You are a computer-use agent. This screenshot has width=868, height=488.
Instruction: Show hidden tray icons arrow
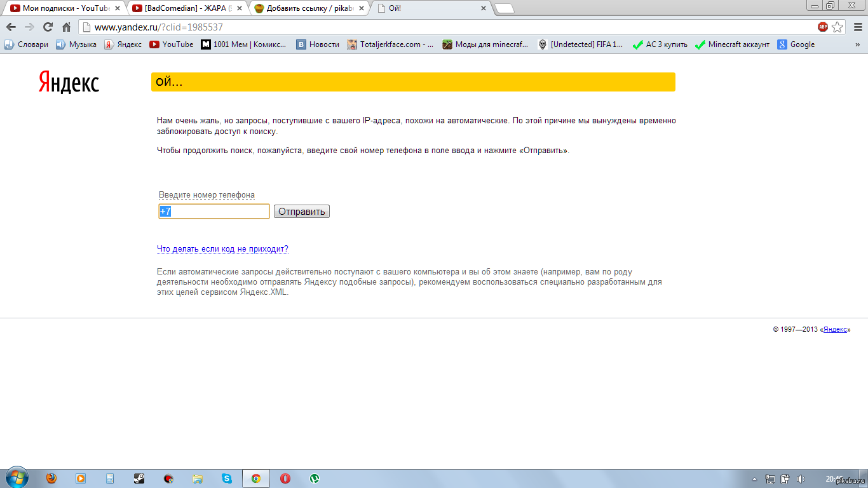pyautogui.click(x=754, y=479)
